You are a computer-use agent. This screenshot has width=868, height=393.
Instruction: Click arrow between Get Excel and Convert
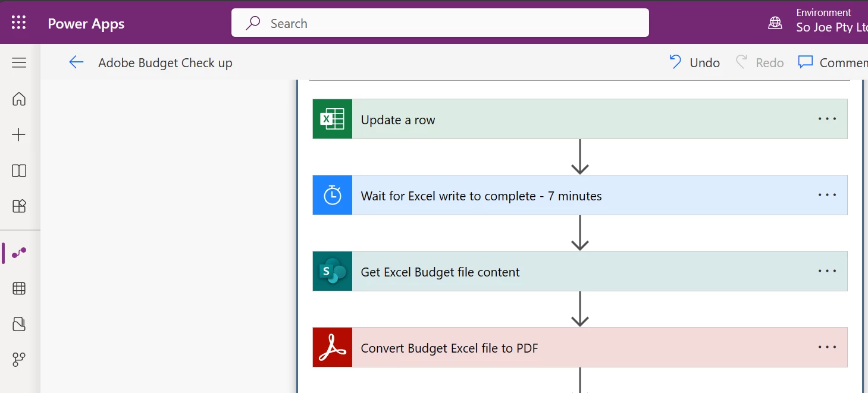point(580,309)
